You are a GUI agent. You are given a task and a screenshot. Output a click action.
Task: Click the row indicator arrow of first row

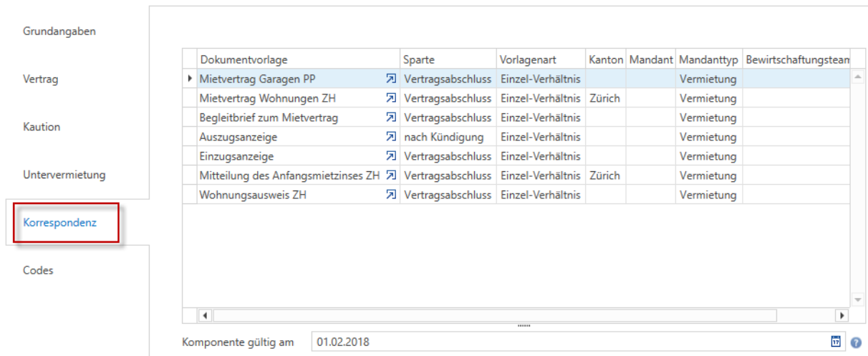click(189, 79)
